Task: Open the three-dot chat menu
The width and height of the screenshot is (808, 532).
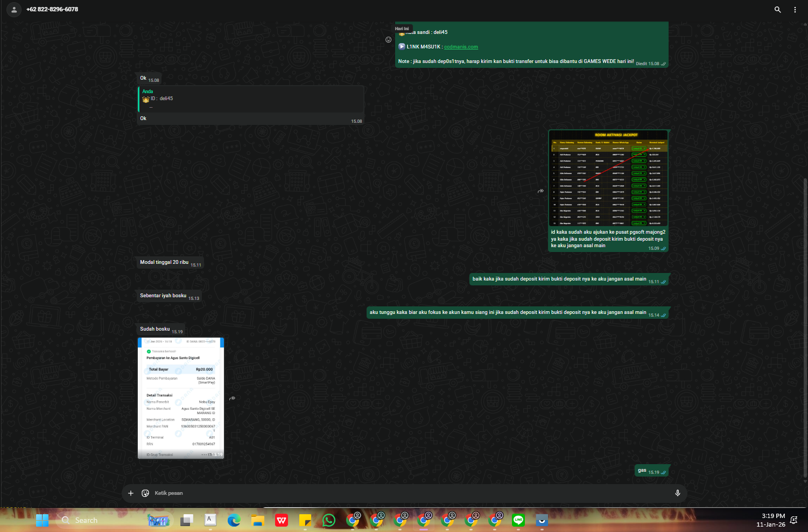Action: pyautogui.click(x=795, y=10)
